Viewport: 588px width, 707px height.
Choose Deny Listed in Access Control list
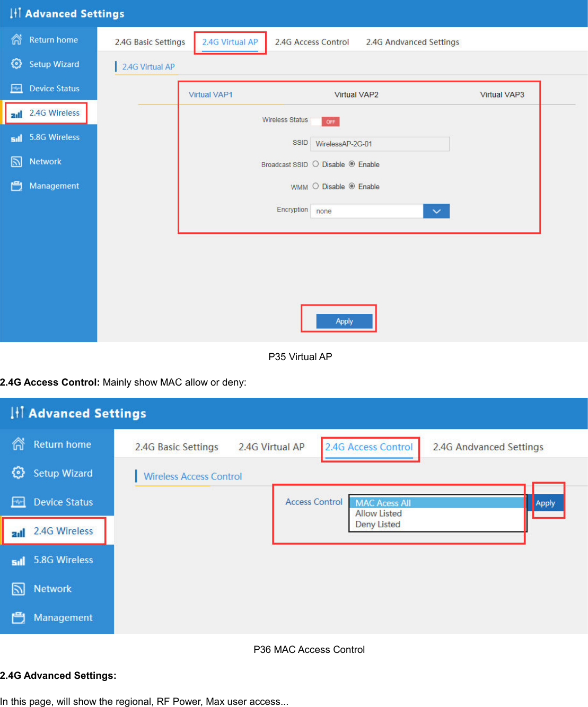437,525
